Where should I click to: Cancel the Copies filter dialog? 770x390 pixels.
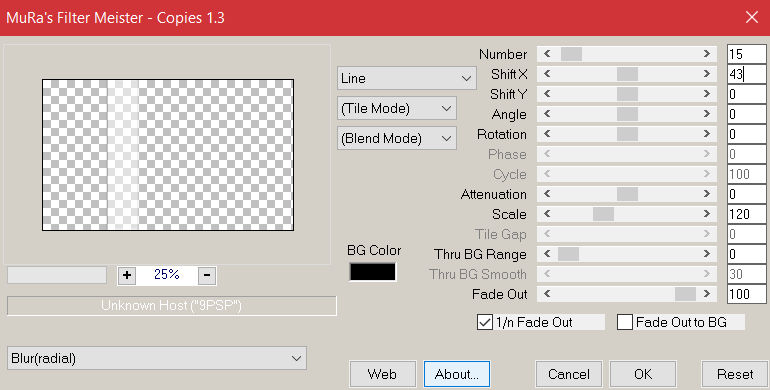(569, 374)
